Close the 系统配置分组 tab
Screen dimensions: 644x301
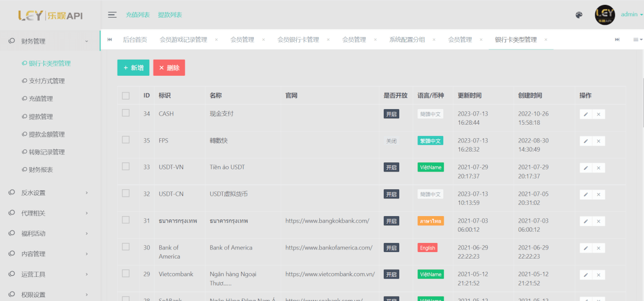coord(434,40)
